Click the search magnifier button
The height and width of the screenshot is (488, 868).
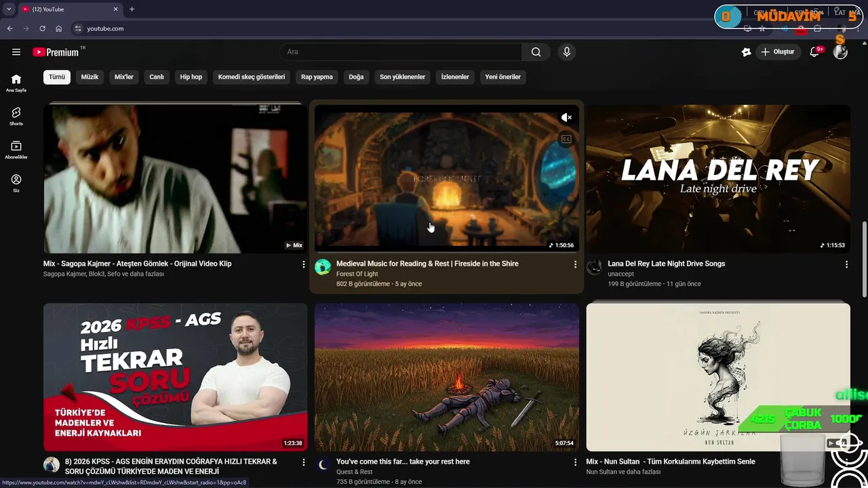point(536,52)
